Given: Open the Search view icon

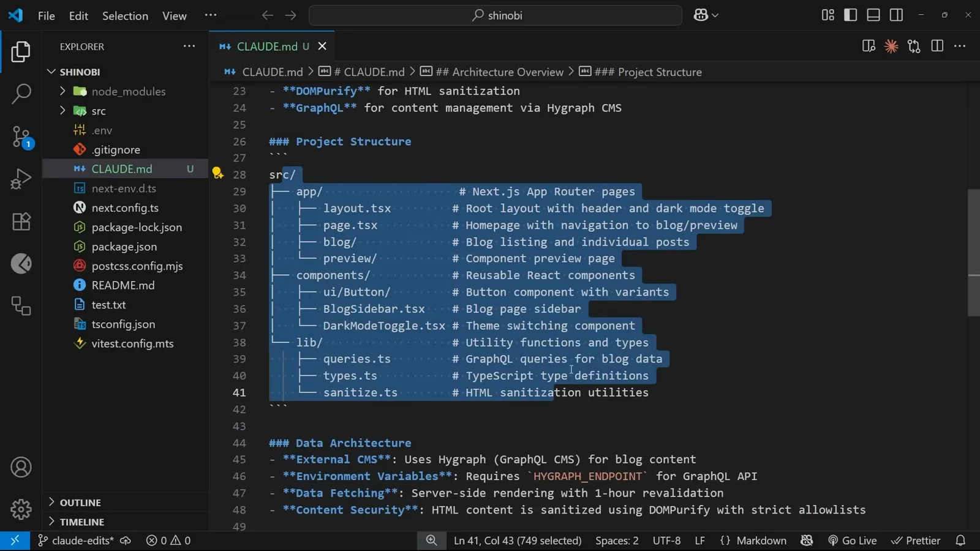Looking at the screenshot, I should point(21,94).
